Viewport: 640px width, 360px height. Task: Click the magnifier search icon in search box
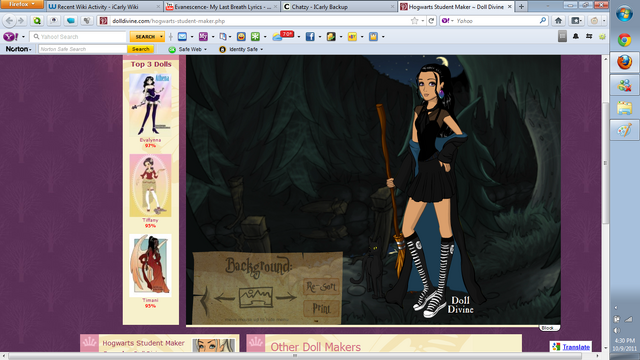coord(542,20)
